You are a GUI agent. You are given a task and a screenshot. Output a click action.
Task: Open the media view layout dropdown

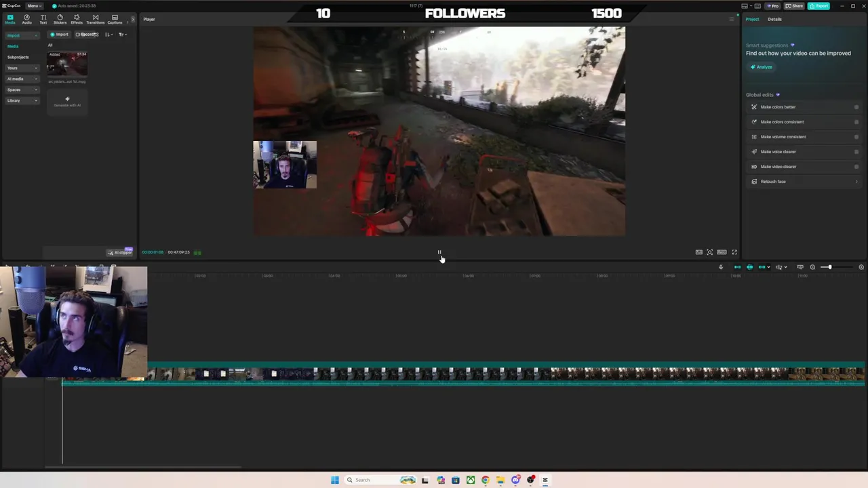[108, 35]
